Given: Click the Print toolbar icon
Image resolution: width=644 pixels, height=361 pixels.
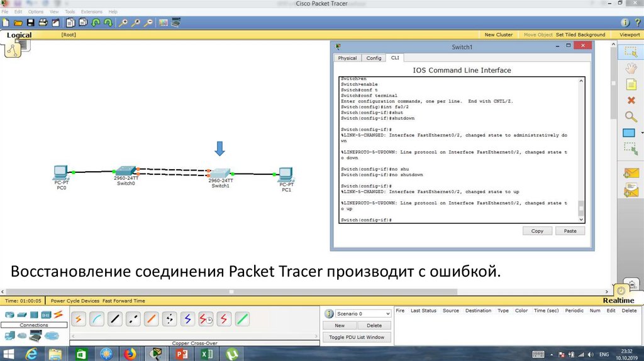Looking at the screenshot, I should pos(43,23).
